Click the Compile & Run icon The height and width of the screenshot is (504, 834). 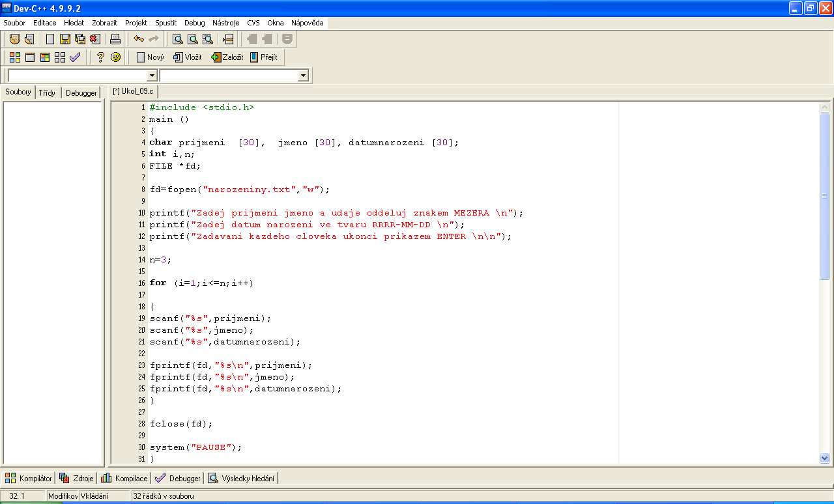(45, 57)
